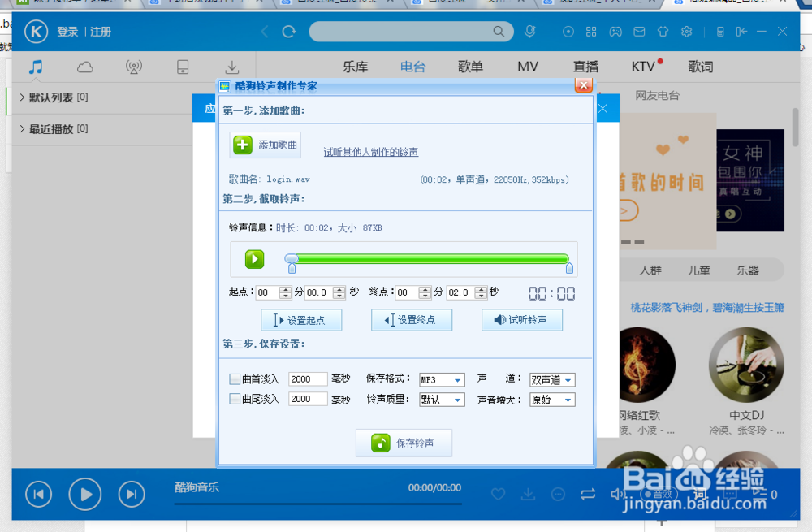
Task: Open the mobile device icon in sidebar
Action: coord(183,67)
